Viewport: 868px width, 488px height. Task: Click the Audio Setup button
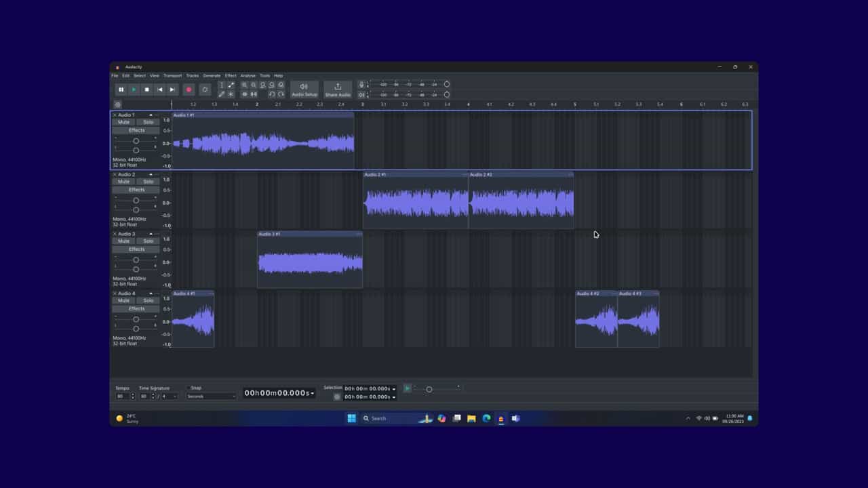[x=304, y=89]
